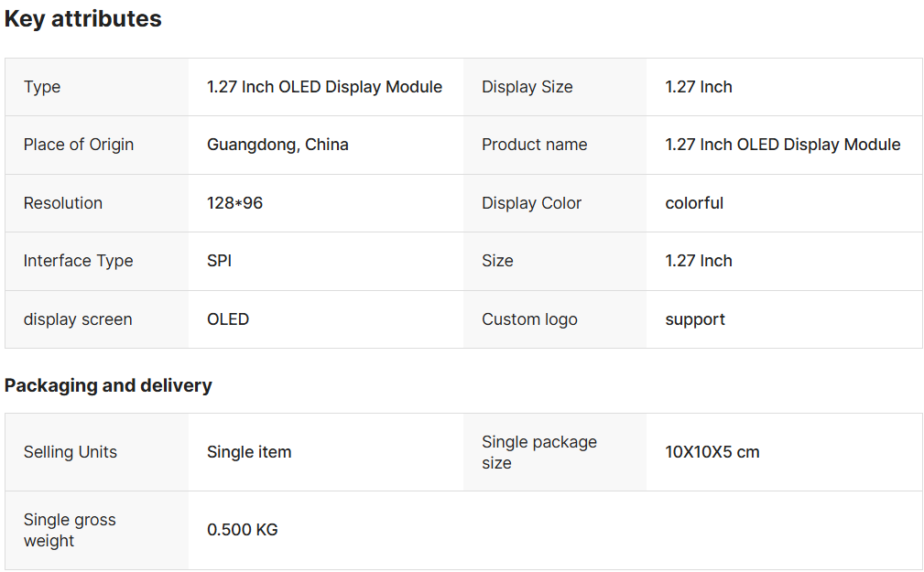Image resolution: width=924 pixels, height=572 pixels.
Task: Click the 0.500 KG weight value
Action: click(x=243, y=530)
